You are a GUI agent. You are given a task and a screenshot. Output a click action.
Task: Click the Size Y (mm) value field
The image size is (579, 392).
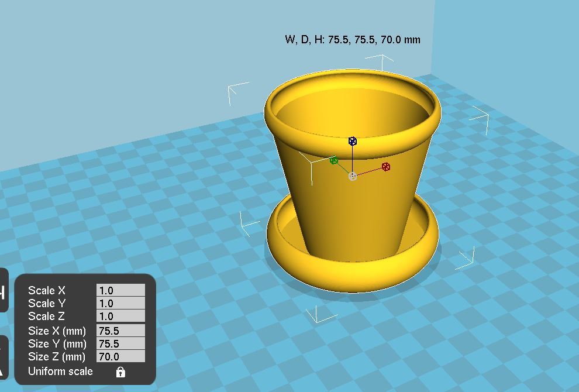coord(120,343)
